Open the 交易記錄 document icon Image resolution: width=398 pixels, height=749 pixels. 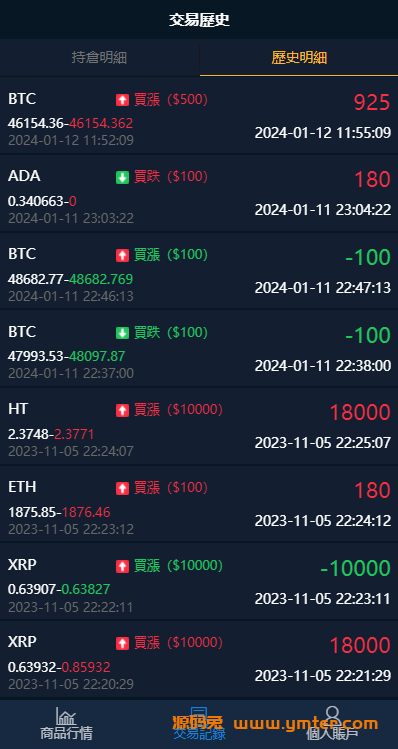point(199,716)
